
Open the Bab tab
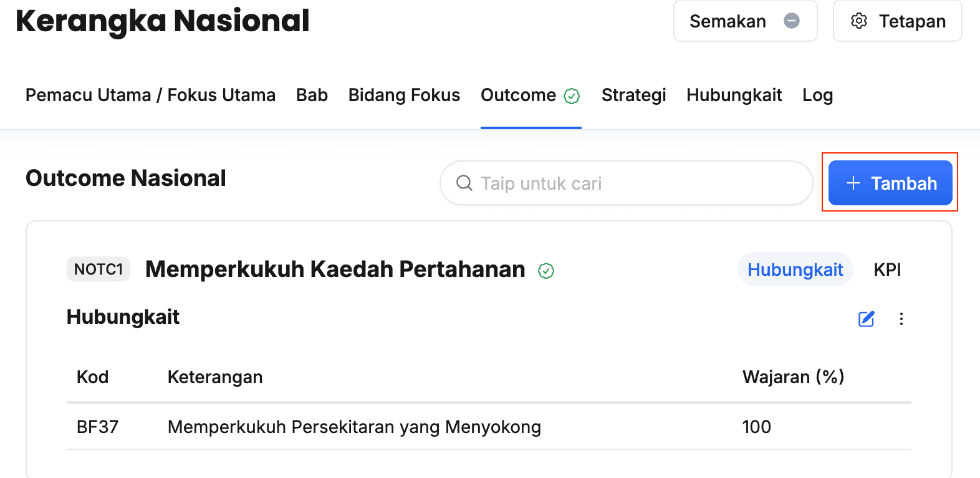[312, 95]
